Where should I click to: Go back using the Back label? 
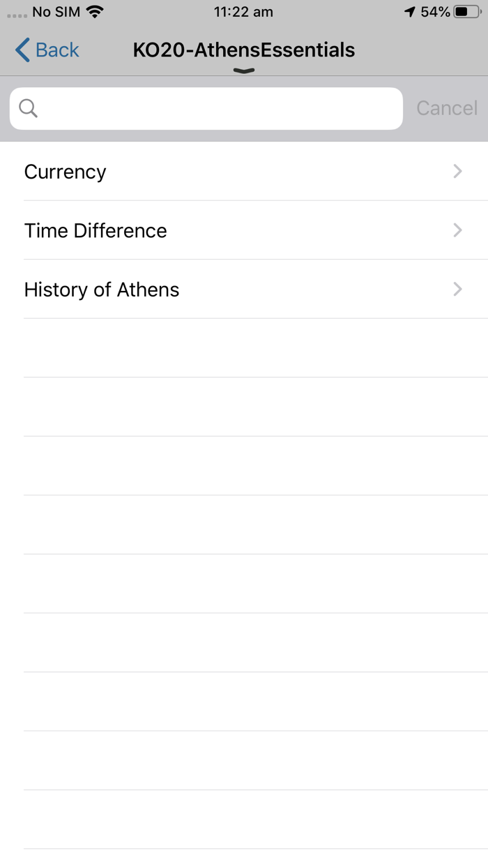coord(58,50)
